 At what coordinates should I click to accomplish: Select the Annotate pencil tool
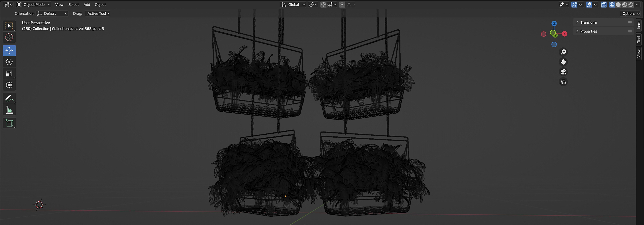(9, 98)
